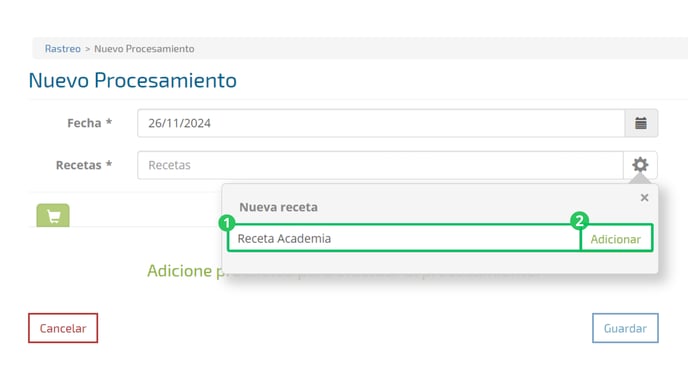The height and width of the screenshot is (387, 688).
Task: Click the Receta Academia name field
Action: point(404,238)
